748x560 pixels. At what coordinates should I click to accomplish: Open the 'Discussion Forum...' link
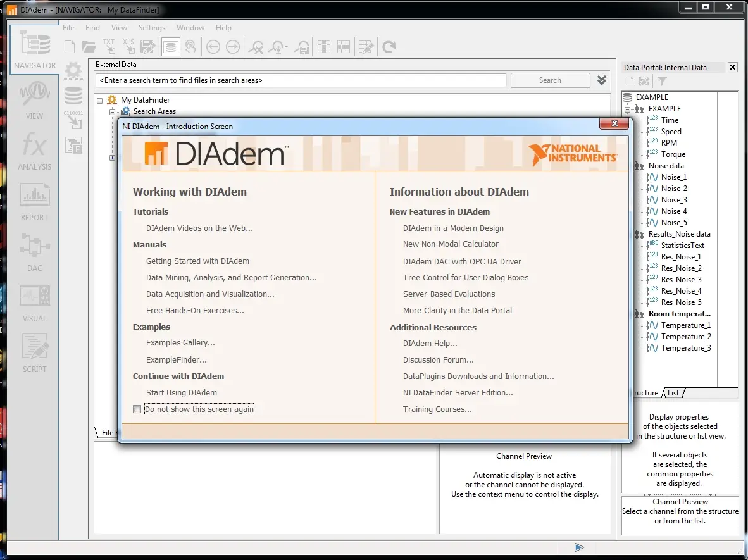click(438, 359)
